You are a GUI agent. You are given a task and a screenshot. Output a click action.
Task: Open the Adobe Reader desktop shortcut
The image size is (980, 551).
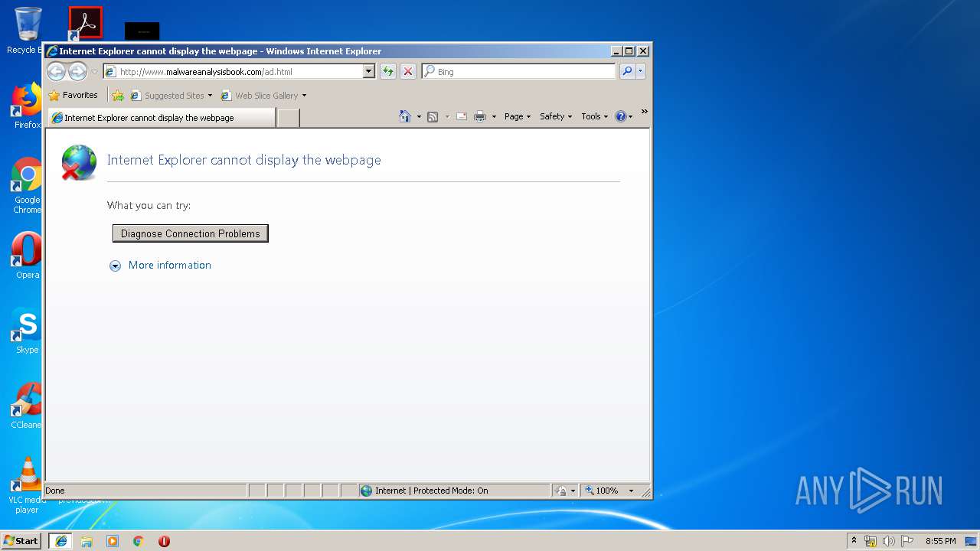coord(85,23)
